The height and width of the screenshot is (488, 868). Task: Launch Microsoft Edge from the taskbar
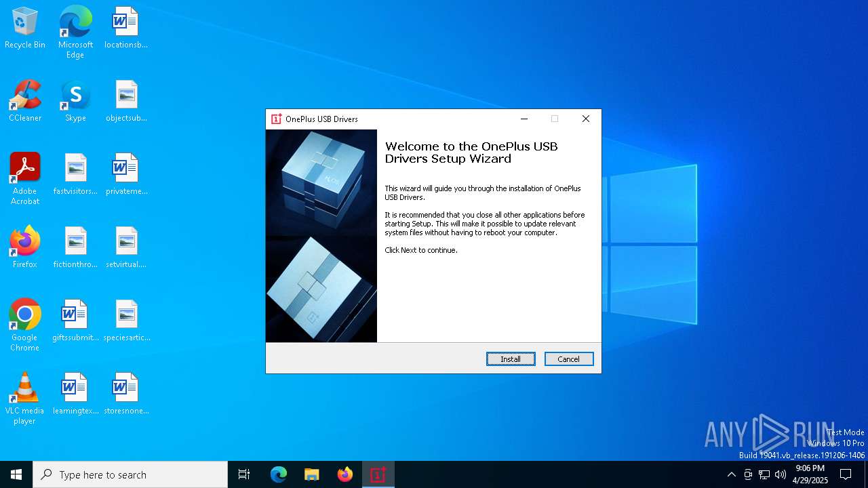pyautogui.click(x=279, y=474)
